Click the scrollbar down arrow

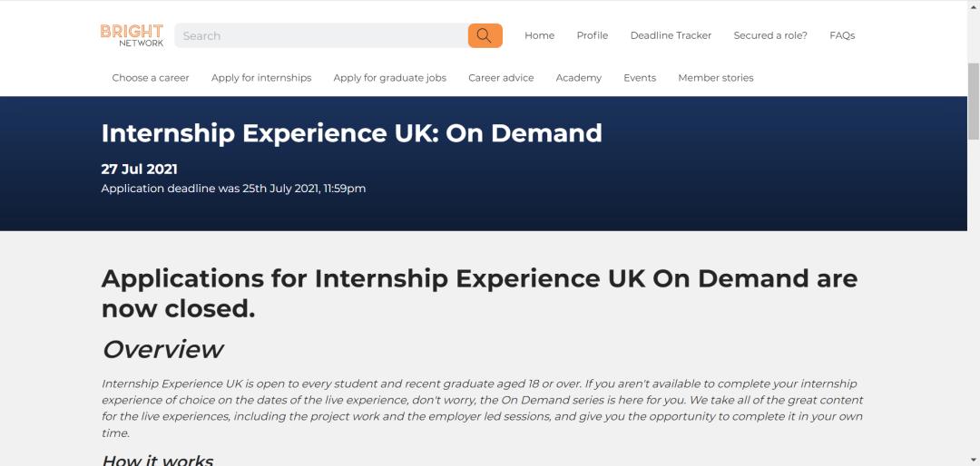(x=973, y=460)
